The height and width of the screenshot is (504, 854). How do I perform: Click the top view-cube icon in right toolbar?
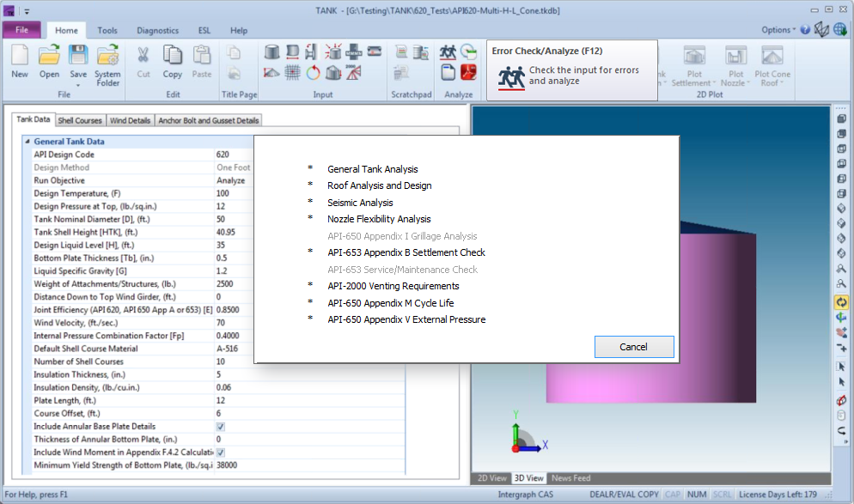point(841,118)
